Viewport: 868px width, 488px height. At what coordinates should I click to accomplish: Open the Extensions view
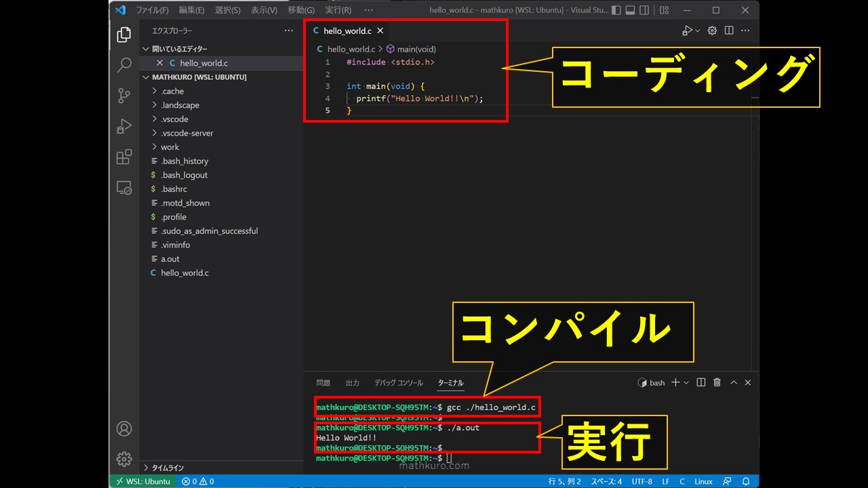[124, 157]
